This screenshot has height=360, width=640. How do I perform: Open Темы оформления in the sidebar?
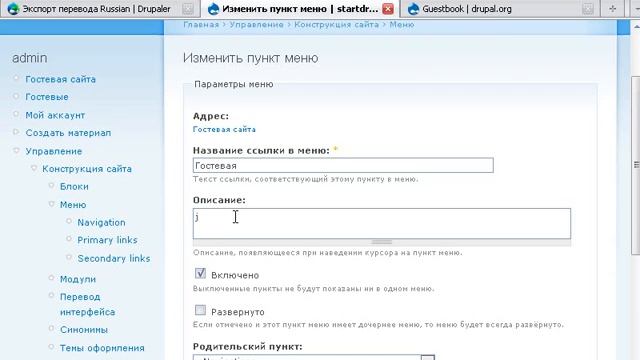(x=102, y=348)
